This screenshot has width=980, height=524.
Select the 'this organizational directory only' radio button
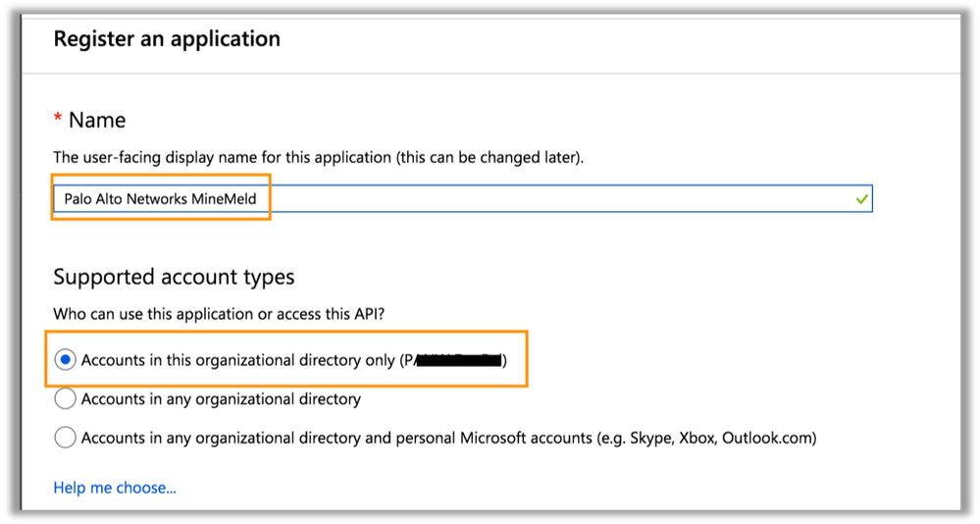[x=65, y=360]
